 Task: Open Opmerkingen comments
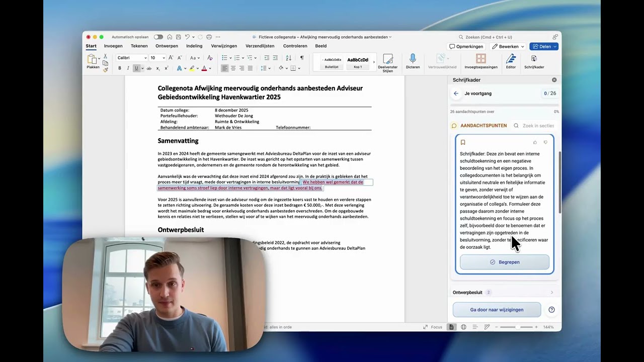pos(466,46)
